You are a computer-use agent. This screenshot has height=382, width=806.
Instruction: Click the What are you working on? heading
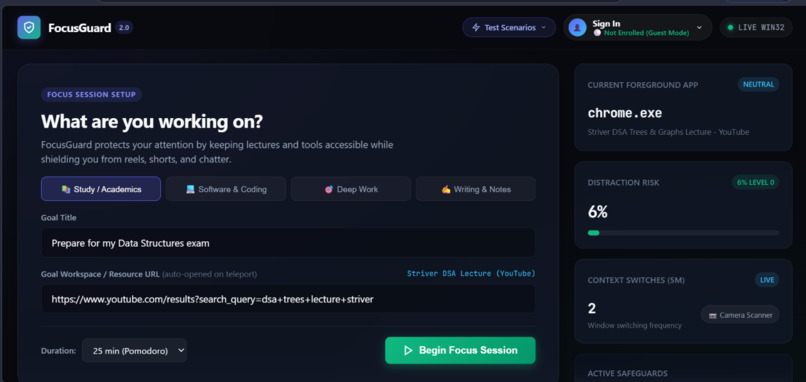152,122
